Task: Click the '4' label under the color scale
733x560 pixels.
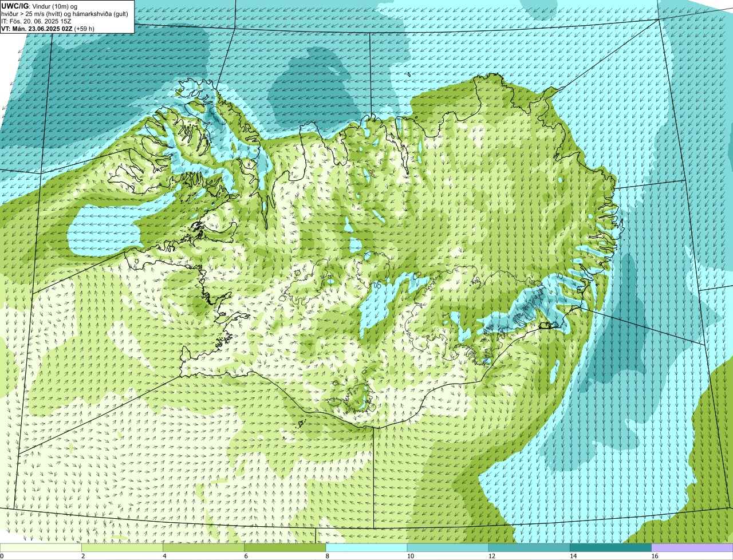Action: tap(164, 556)
